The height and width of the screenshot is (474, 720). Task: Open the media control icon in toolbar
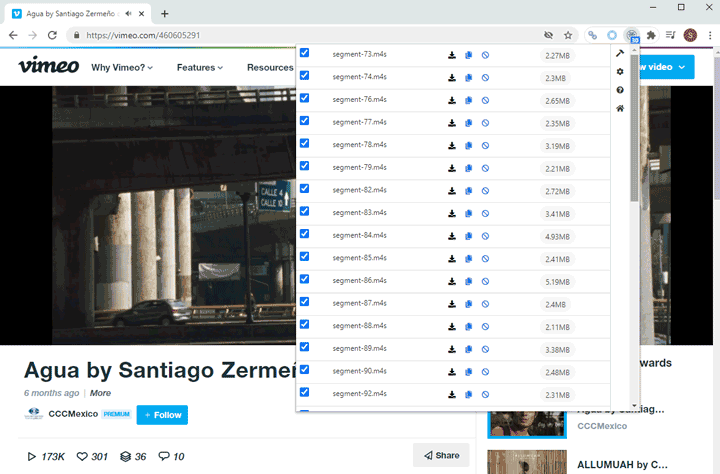click(670, 35)
